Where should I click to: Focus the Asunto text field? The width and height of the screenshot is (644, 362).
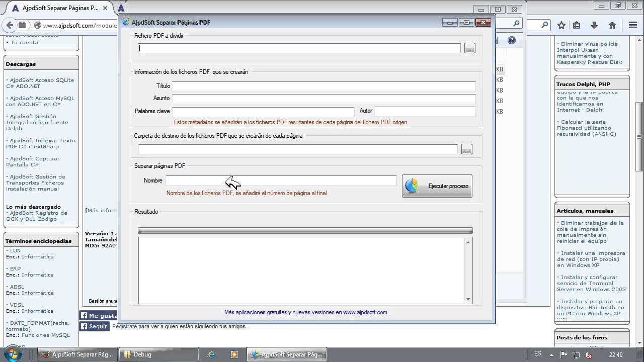click(324, 98)
